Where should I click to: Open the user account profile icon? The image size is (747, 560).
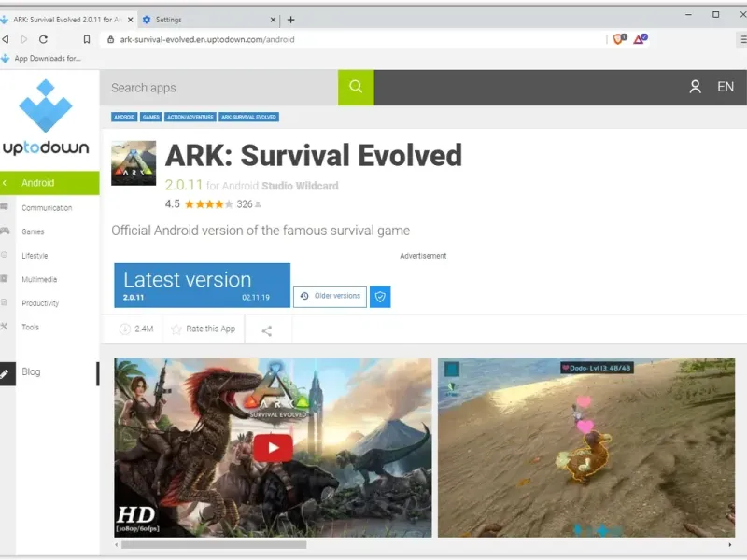pos(695,87)
